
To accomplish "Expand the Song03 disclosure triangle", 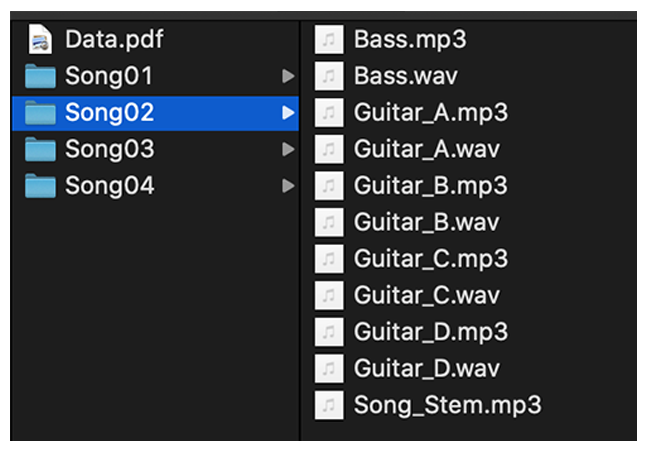I will point(288,149).
